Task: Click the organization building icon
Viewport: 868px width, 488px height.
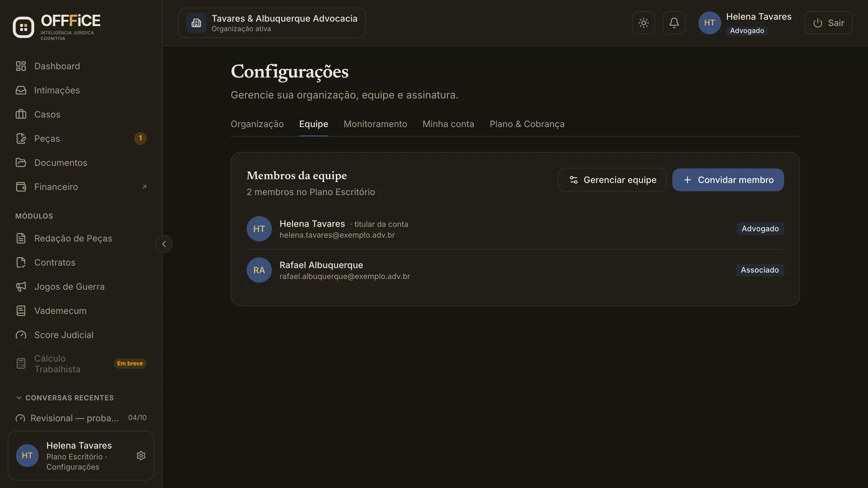Action: pos(196,23)
